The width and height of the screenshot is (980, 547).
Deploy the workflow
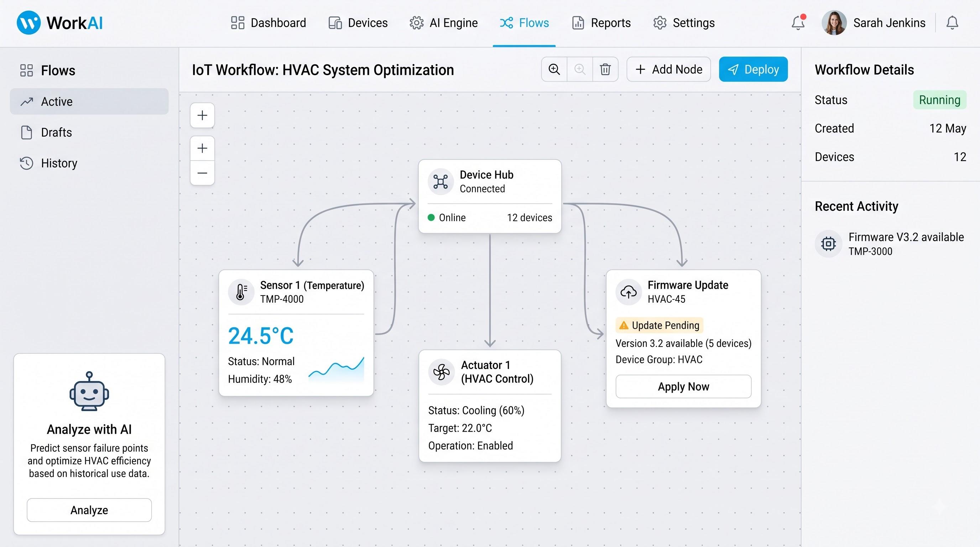coord(753,69)
